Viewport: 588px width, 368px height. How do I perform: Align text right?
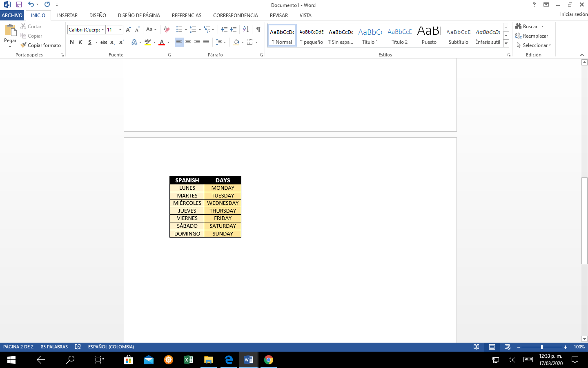pyautogui.click(x=197, y=42)
